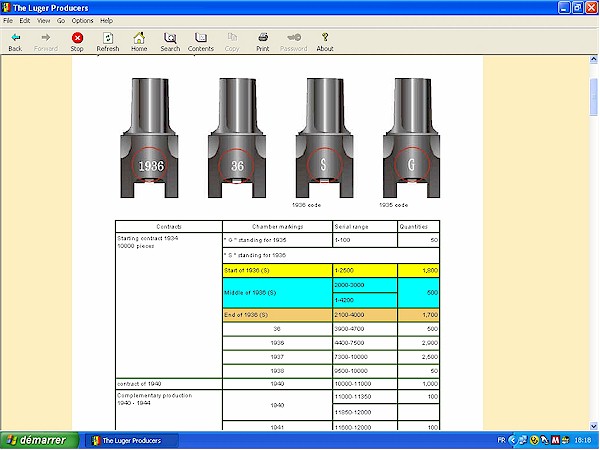Open the Edit menu

coord(25,21)
